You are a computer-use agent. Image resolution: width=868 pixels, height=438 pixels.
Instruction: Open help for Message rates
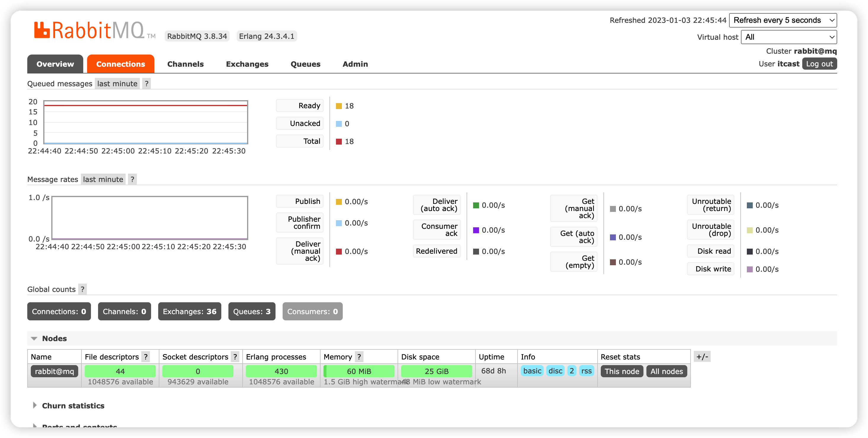[132, 179]
